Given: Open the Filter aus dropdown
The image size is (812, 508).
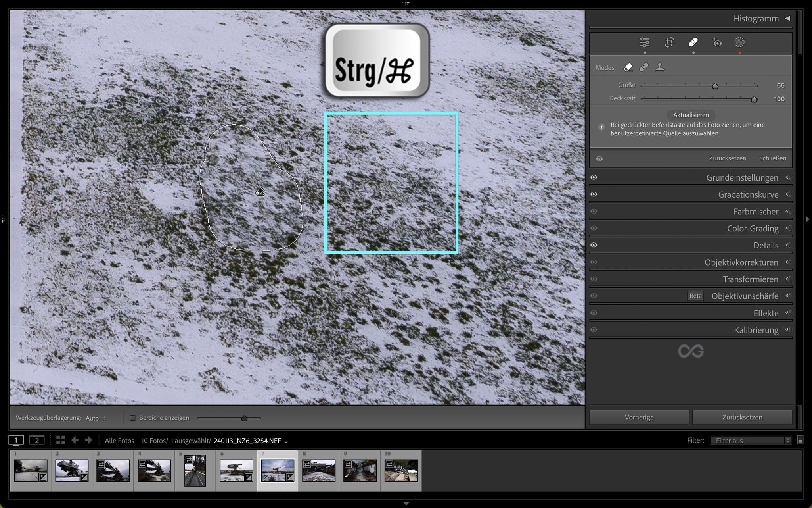Looking at the screenshot, I should (x=751, y=441).
